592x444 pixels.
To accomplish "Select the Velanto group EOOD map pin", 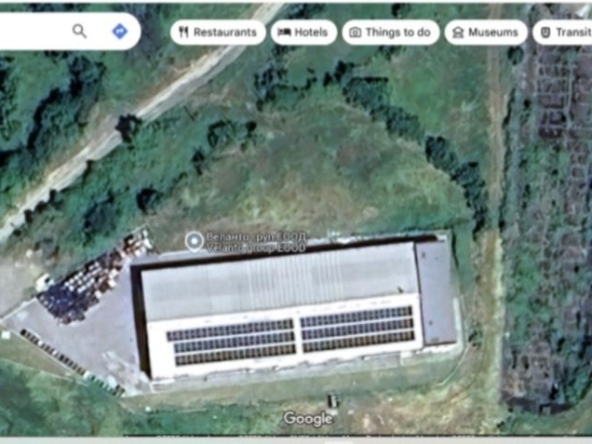I will (194, 242).
